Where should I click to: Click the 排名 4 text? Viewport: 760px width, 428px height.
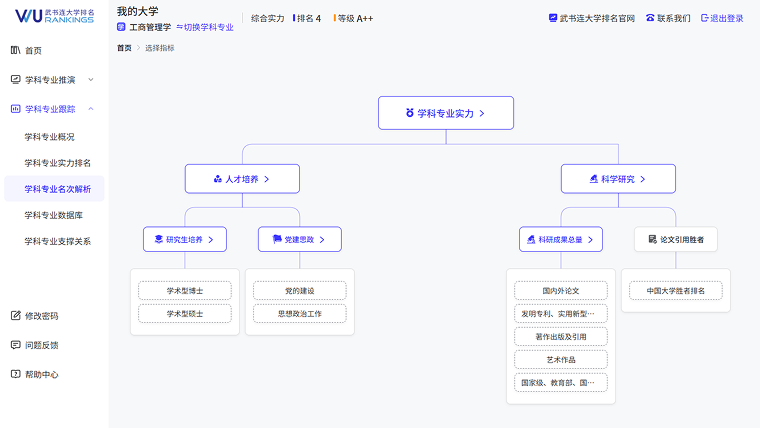coord(309,18)
